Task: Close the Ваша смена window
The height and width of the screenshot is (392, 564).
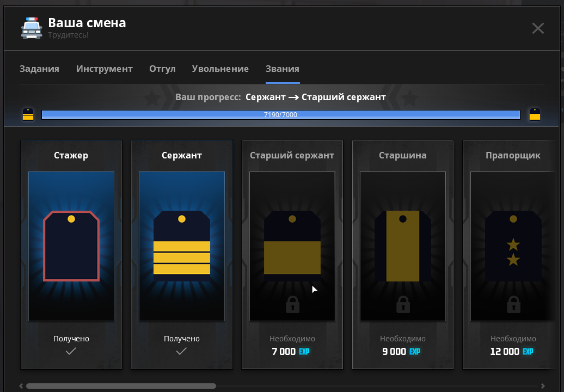Action: (538, 28)
